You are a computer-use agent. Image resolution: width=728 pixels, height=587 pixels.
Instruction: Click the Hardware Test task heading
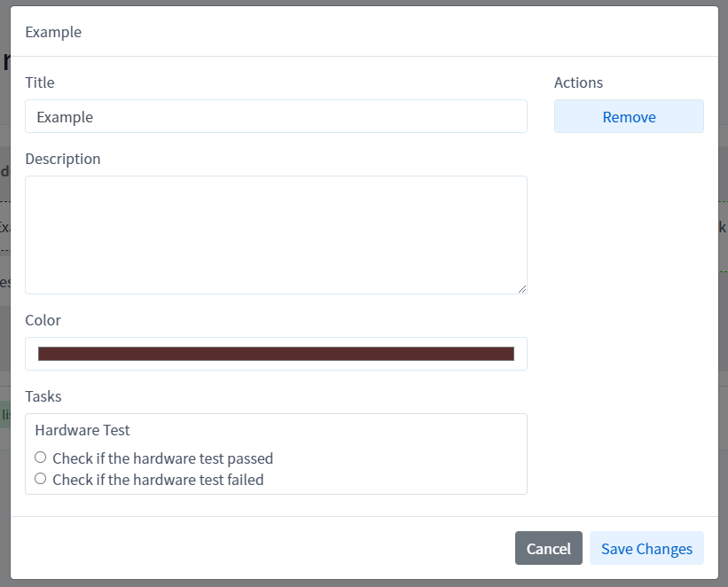pos(82,430)
